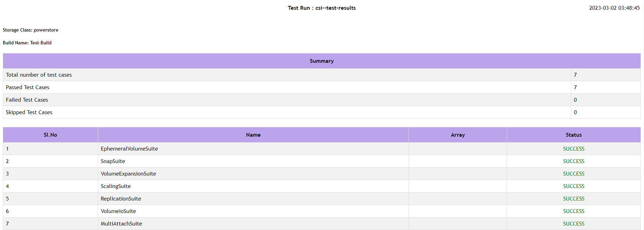Click SUCCESS status for EphemeralVolumeSuite

click(574, 149)
